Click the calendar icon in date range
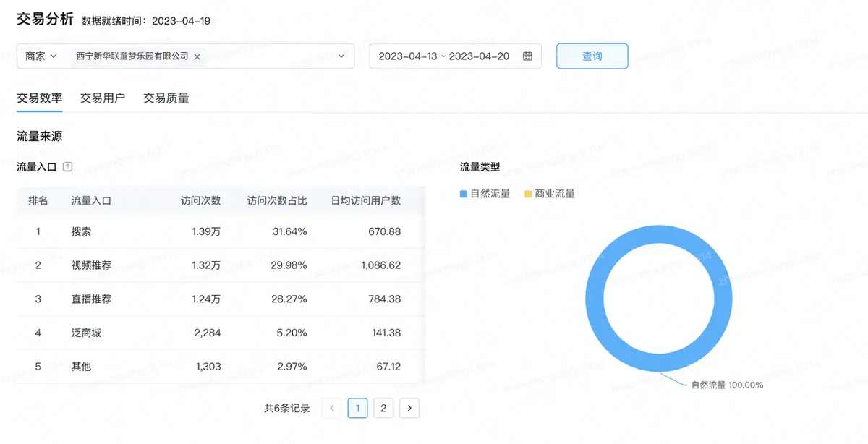 pyautogui.click(x=528, y=56)
